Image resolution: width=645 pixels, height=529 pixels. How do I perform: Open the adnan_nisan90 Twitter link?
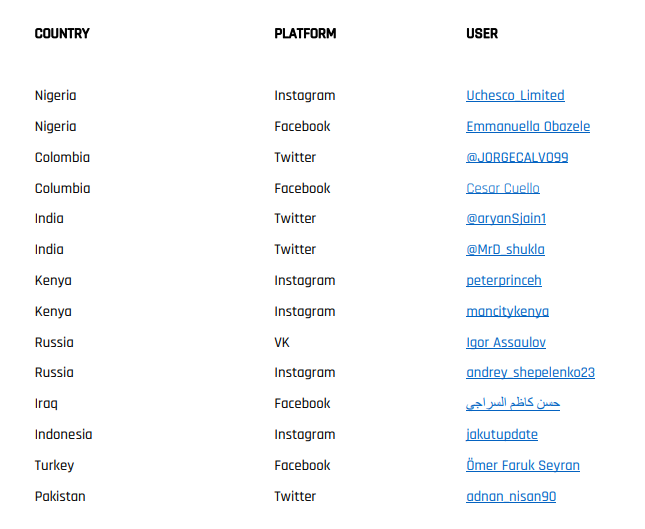pos(511,497)
